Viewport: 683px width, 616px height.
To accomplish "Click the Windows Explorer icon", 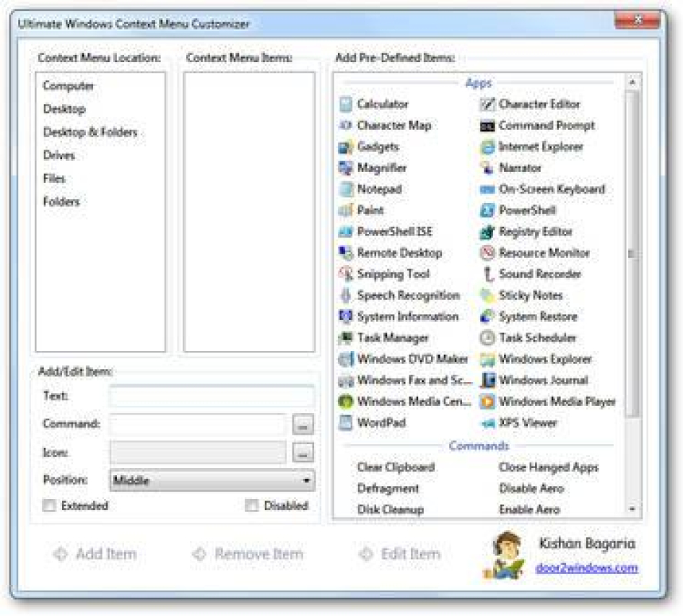I will pos(487,359).
